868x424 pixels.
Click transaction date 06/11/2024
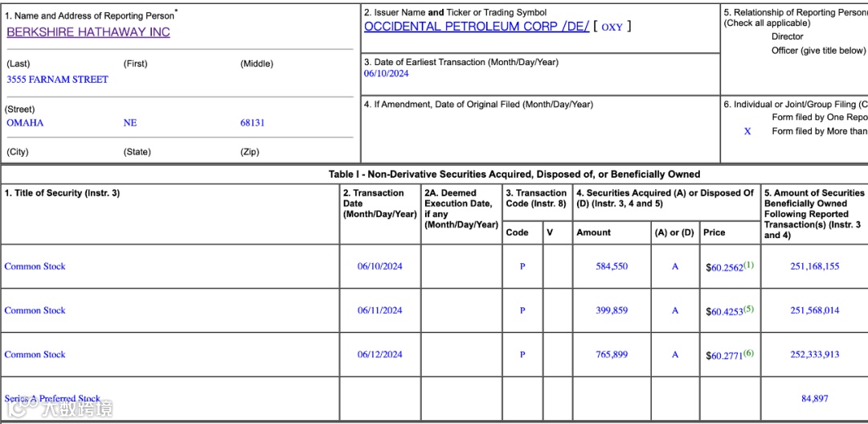pos(379,311)
